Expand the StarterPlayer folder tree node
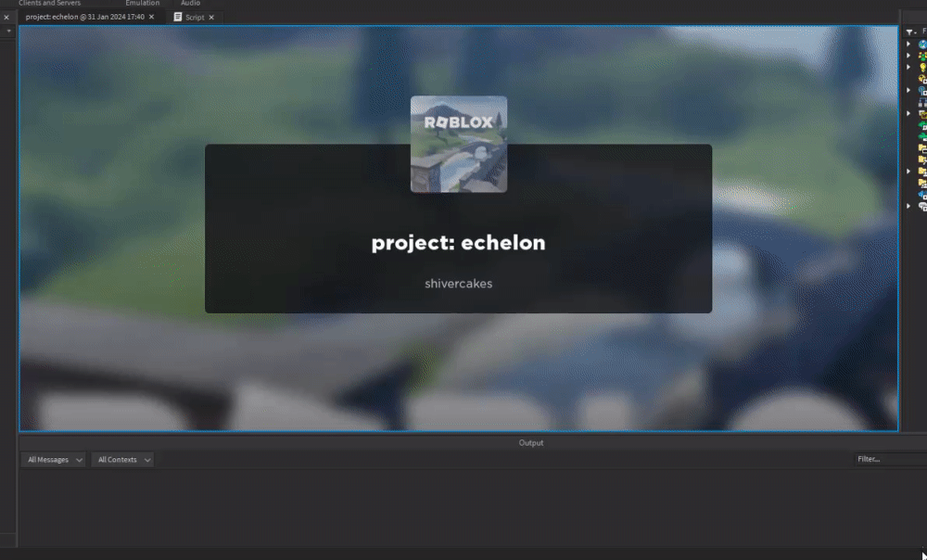The image size is (927, 560). 908,171
